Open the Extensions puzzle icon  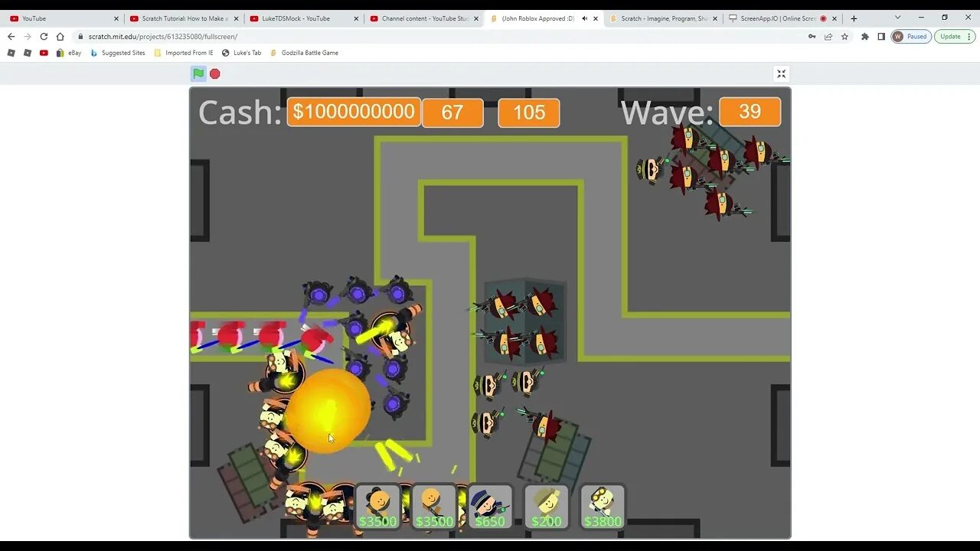(x=865, y=36)
